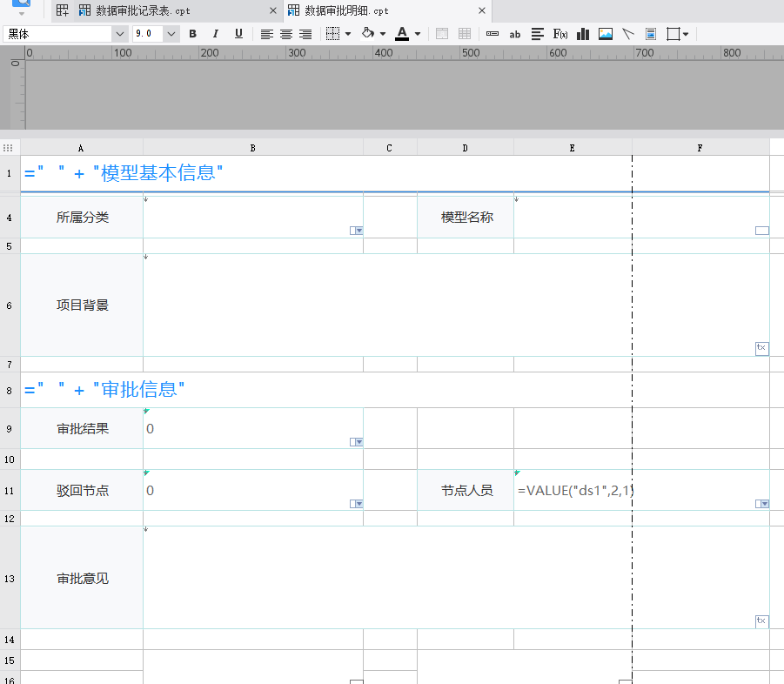Click the merge cells icon
This screenshot has width=784, height=684.
(442, 34)
